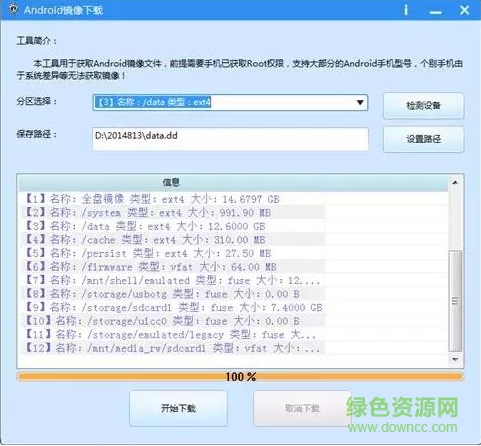Screen dimensions: 481x446
Task: Click the 100 % progress bar
Action: (x=240, y=377)
